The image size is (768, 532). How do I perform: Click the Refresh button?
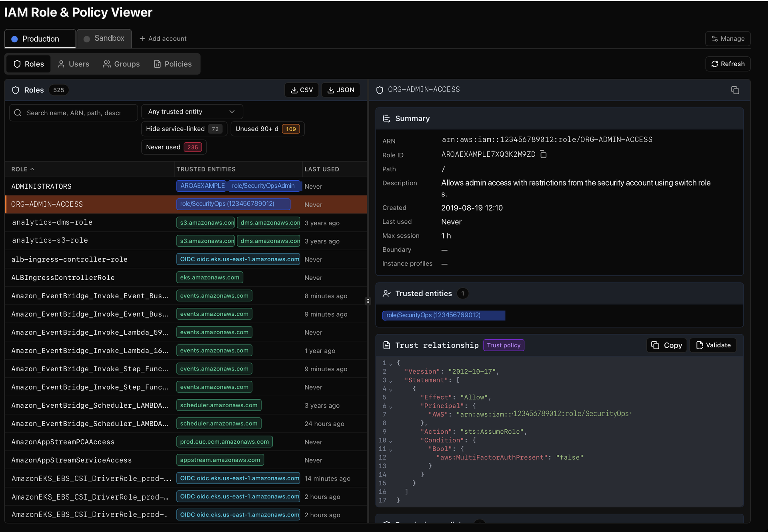click(728, 64)
